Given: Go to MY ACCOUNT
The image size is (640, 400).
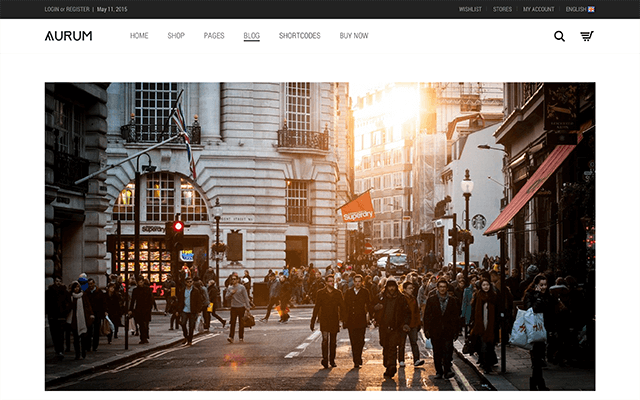Looking at the screenshot, I should point(538,9).
